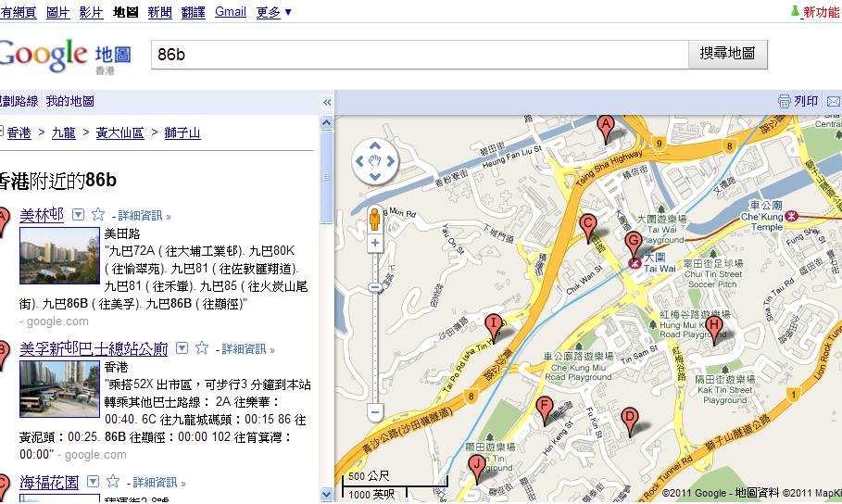Star the 美林邨 result
Image resolution: width=842 pixels, height=504 pixels.
click(98, 214)
